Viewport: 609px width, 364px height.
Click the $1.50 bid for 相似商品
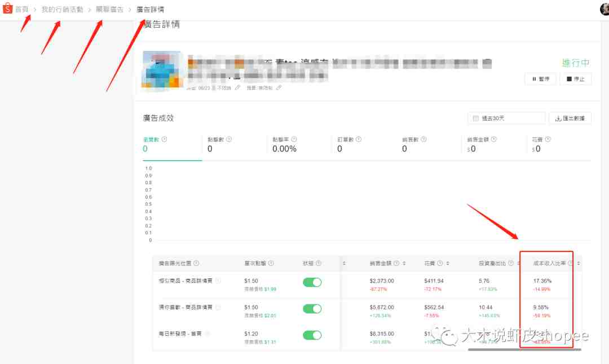click(251, 281)
